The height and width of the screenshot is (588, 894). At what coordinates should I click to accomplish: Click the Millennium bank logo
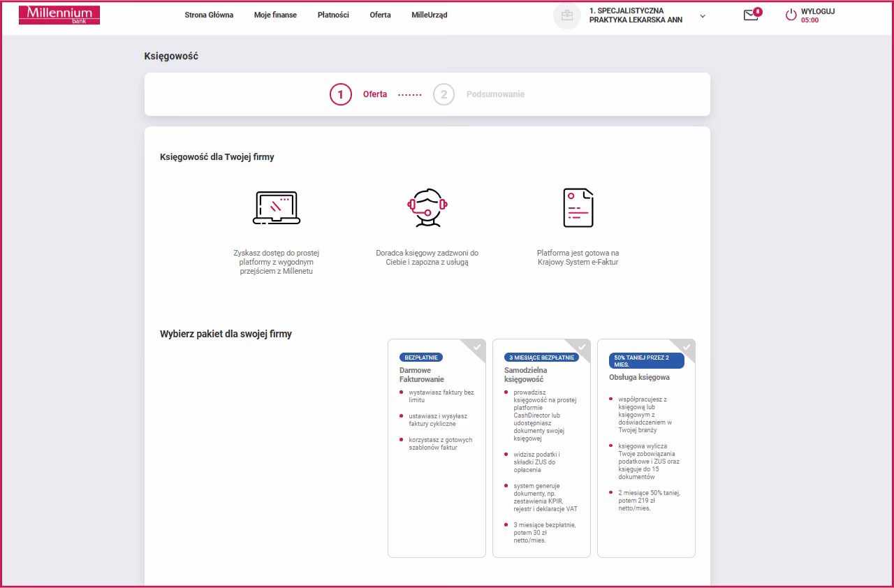[x=59, y=15]
